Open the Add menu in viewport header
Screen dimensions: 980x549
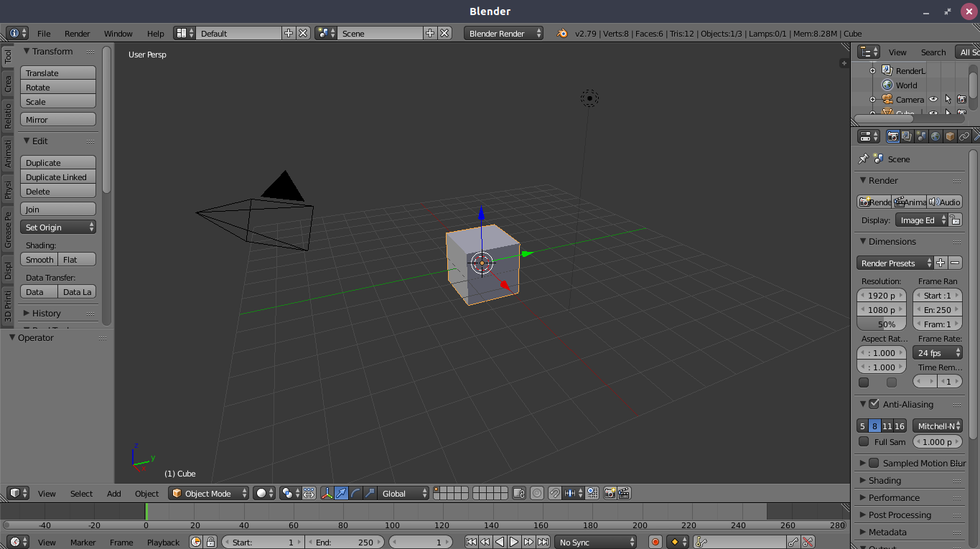pyautogui.click(x=114, y=493)
